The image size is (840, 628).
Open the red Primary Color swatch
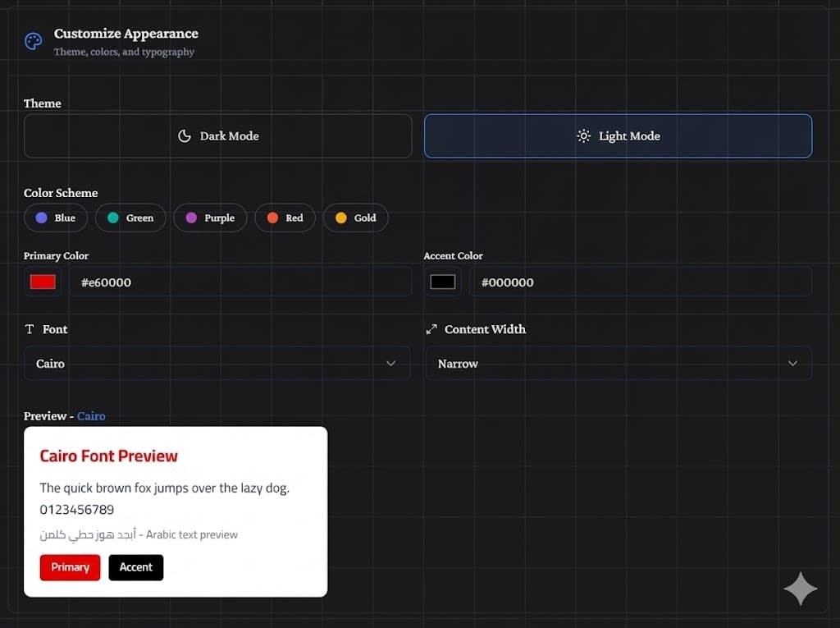pos(43,282)
